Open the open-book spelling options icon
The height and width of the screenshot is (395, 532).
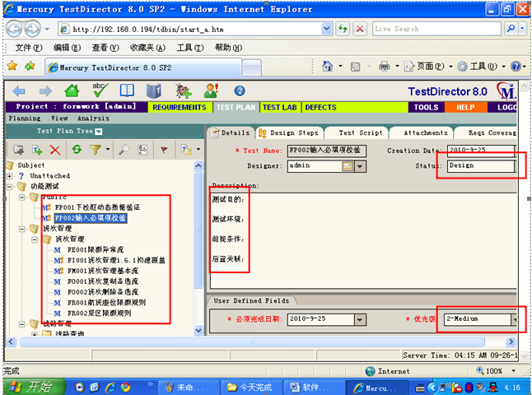[x=127, y=91]
